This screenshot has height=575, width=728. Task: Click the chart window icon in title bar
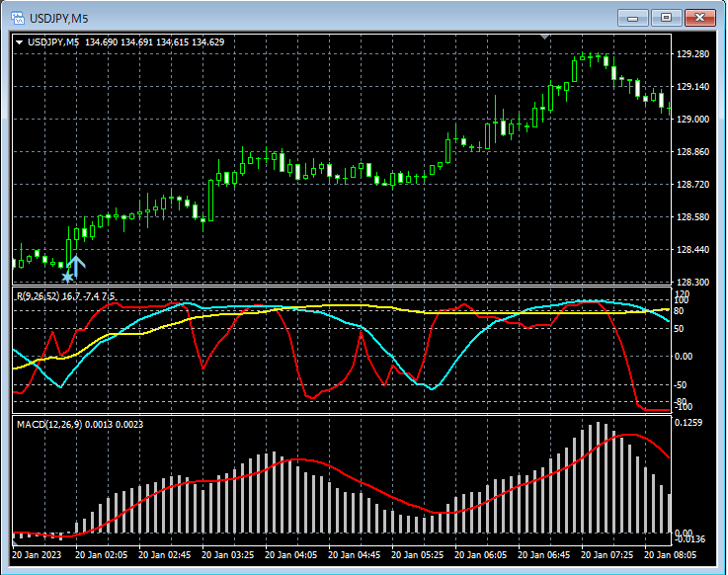18,18
